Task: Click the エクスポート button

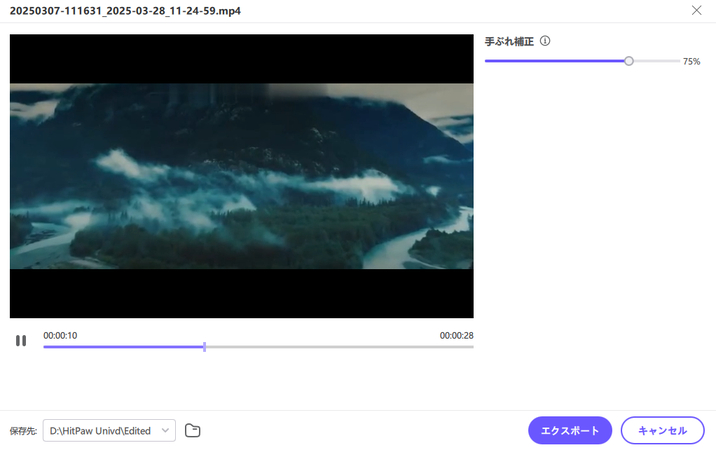Action: point(570,430)
